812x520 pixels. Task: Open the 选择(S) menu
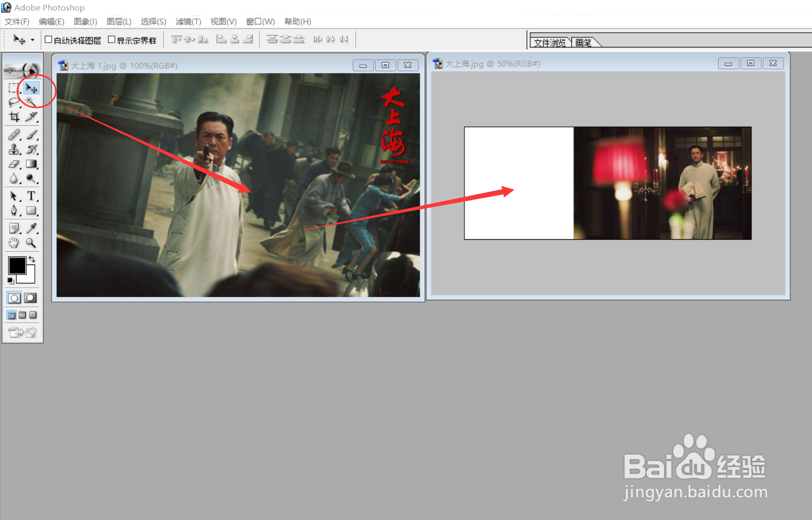pyautogui.click(x=153, y=22)
